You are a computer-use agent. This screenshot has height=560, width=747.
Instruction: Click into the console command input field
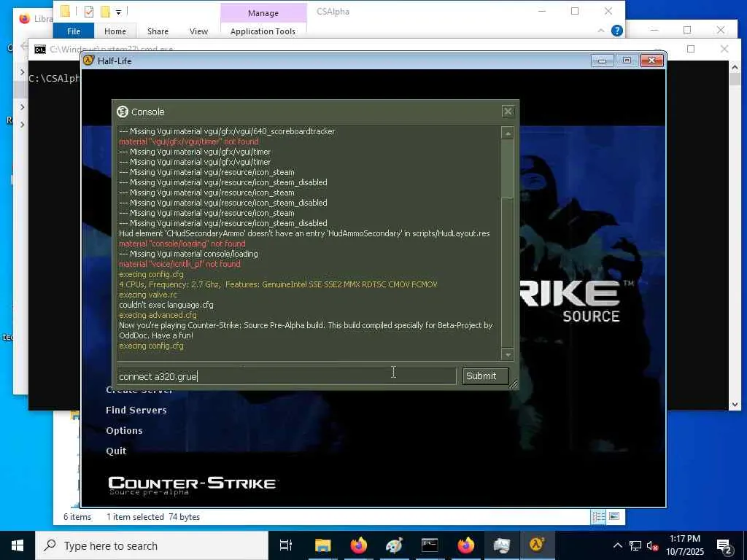coord(286,376)
